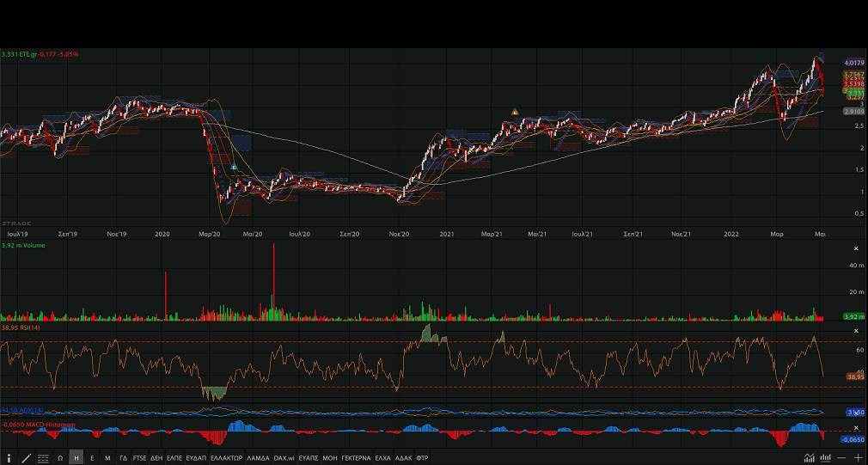The width and height of the screenshot is (868, 465).
Task: Close the RSI(14) indicator panel
Action: [x=855, y=330]
